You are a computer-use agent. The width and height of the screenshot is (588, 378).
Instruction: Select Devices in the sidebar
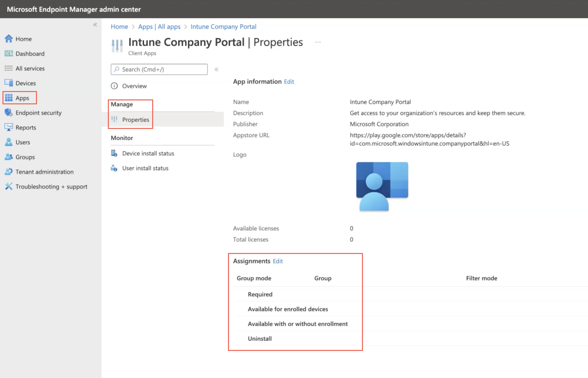coord(26,83)
